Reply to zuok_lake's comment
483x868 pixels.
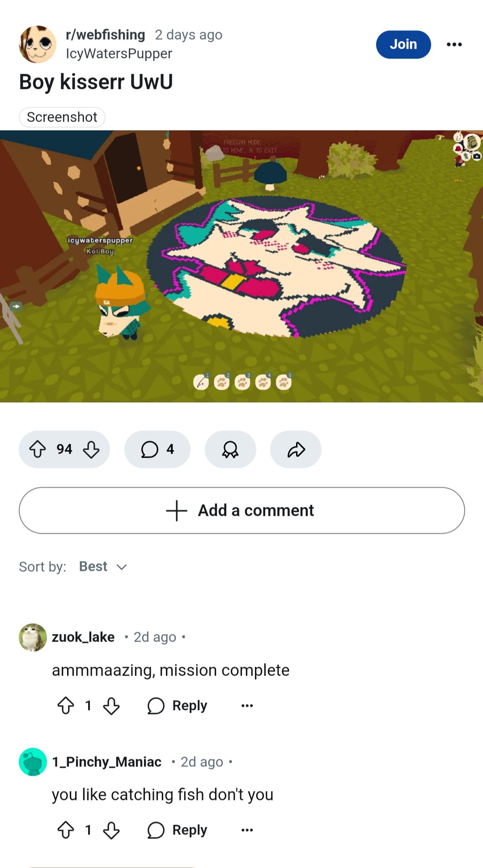[178, 706]
